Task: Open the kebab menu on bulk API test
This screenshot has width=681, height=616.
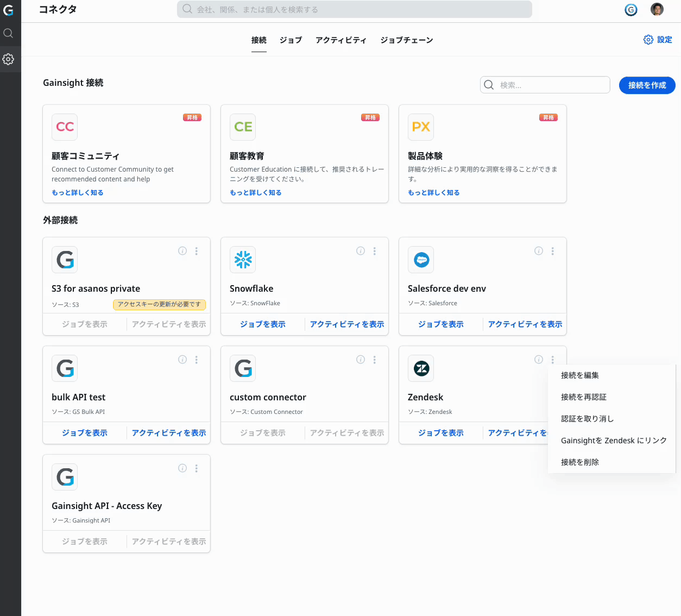Action: tap(197, 360)
